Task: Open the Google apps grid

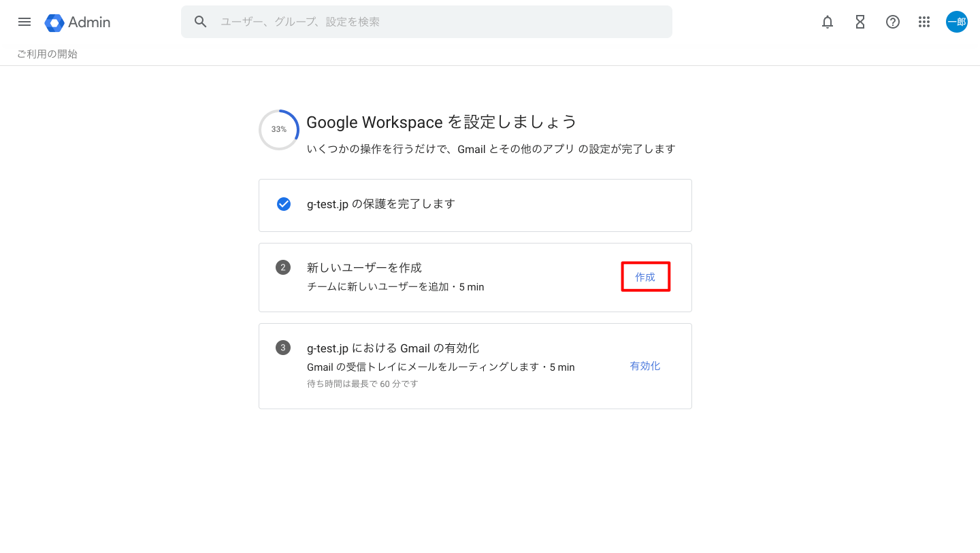Action: pyautogui.click(x=924, y=22)
